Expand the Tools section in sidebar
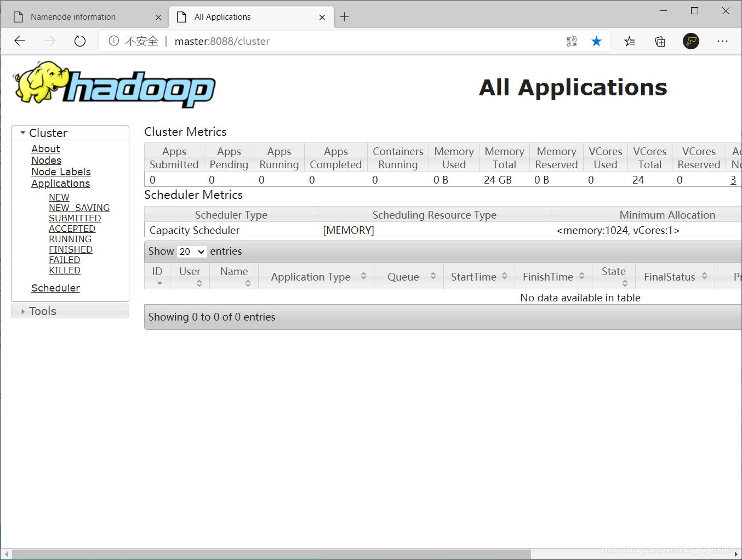This screenshot has height=560, width=742. coord(70,311)
